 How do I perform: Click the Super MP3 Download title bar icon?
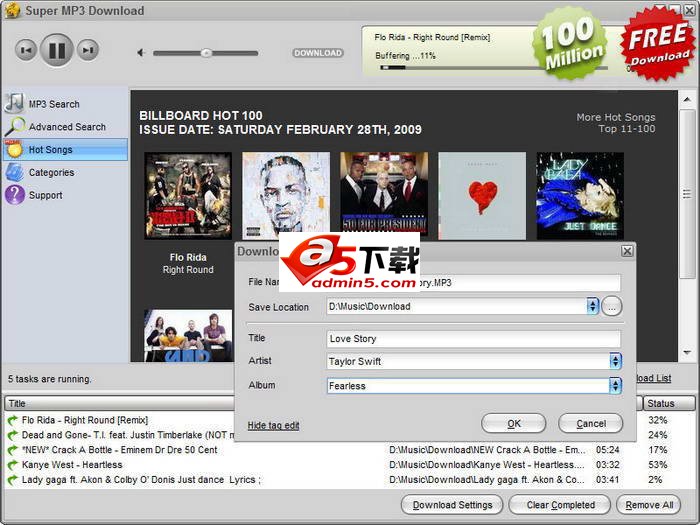12,10
